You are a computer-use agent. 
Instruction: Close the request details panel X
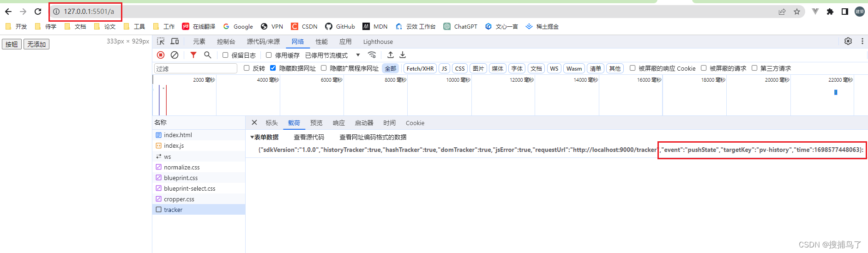pos(254,123)
